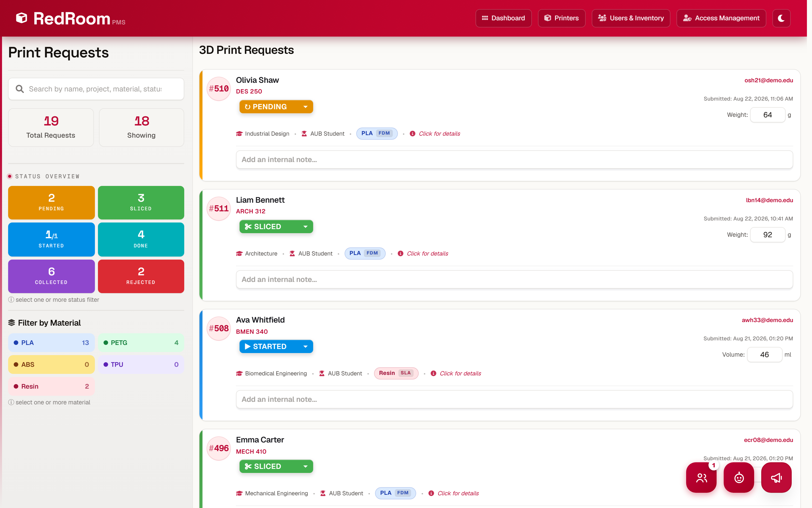Screen dimensions: 812x508
Task: Open the PENDING status dropdown for #510
Action: pos(276,106)
